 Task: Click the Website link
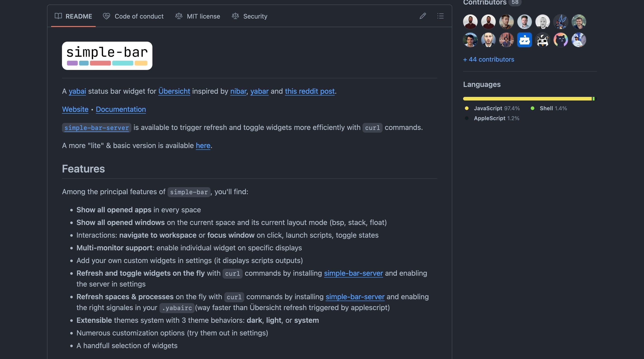(x=75, y=109)
